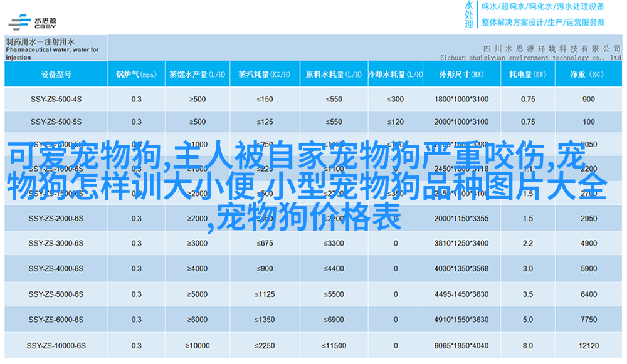Click output value ≥10000

pos(198,346)
